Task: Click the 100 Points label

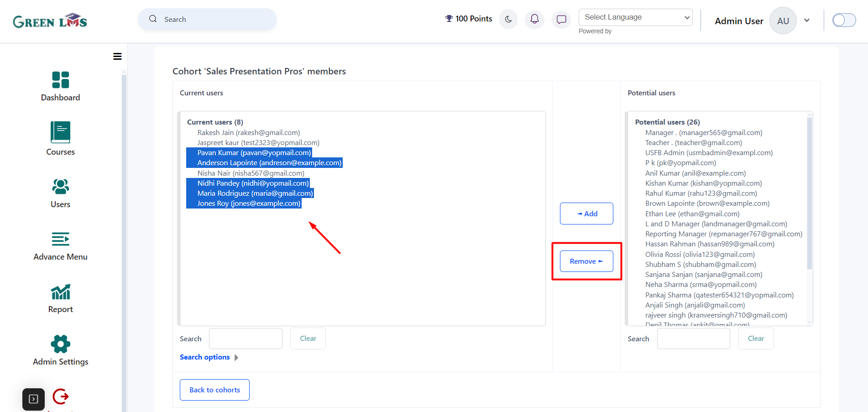Action: (x=474, y=19)
